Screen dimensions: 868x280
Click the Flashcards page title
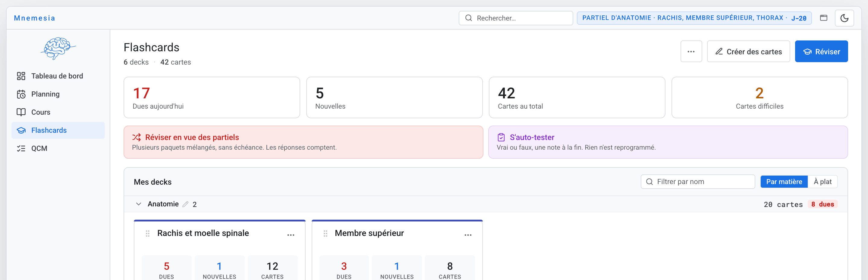click(x=151, y=48)
